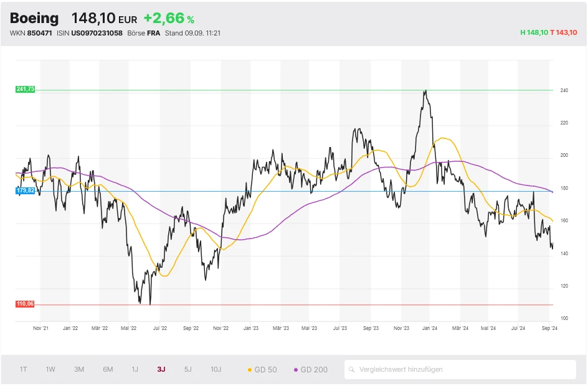Click the green 241,75 high marker label
588x391 pixels.
pos(26,90)
